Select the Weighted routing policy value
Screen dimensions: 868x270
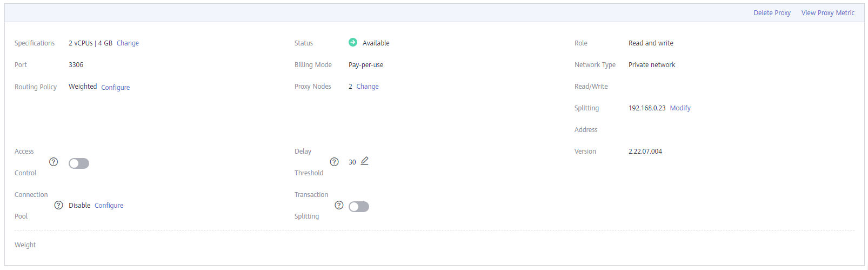coord(83,87)
